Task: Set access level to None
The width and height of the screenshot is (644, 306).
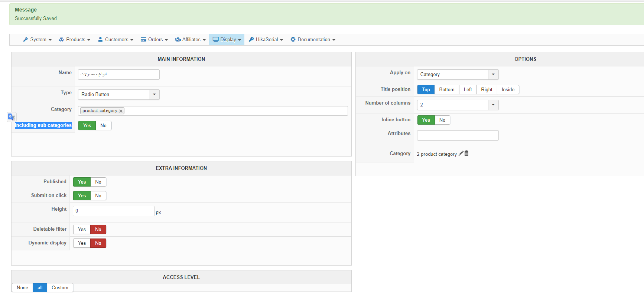Action: (x=22, y=287)
